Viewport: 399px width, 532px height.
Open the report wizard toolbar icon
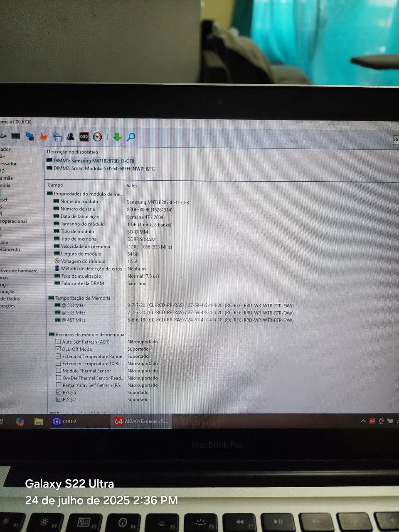click(57, 137)
